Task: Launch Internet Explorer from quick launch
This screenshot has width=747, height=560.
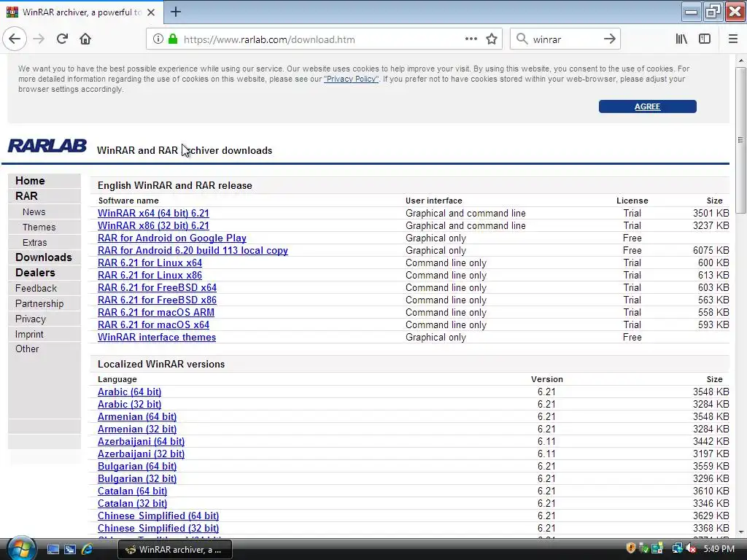Action: pyautogui.click(x=88, y=550)
